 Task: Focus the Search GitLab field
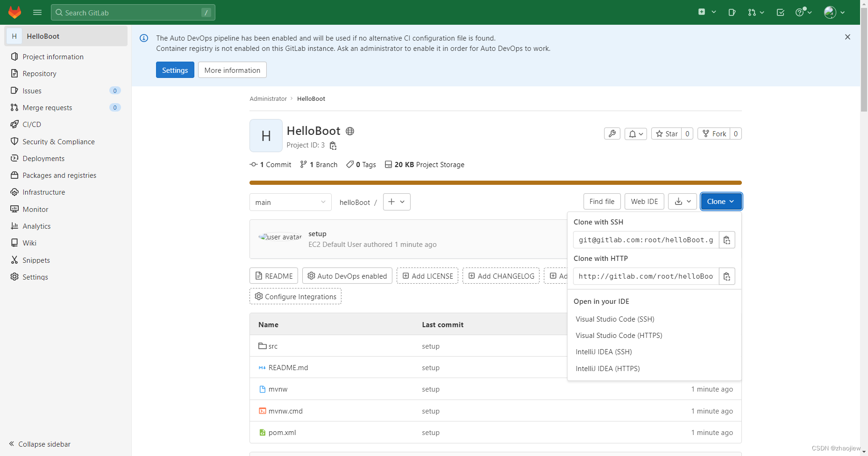(x=133, y=13)
